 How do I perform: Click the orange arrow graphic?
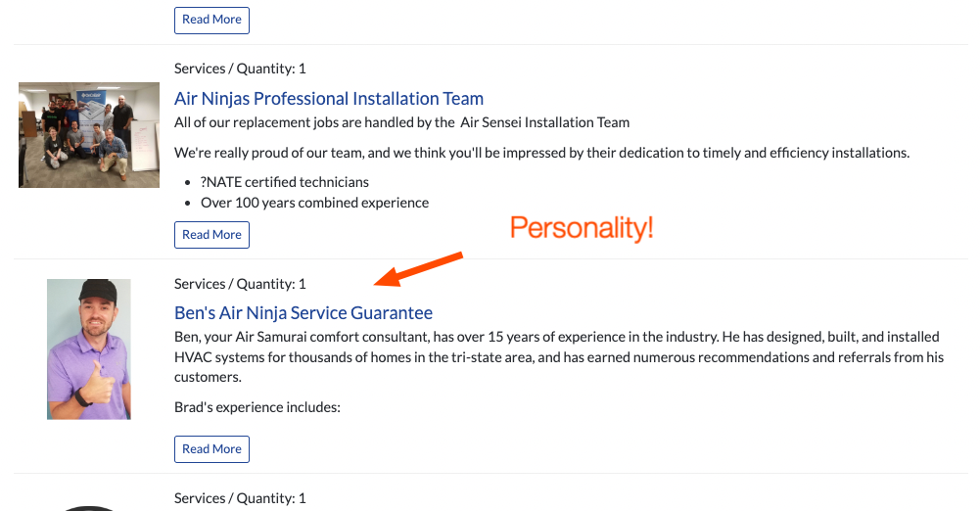(418, 269)
